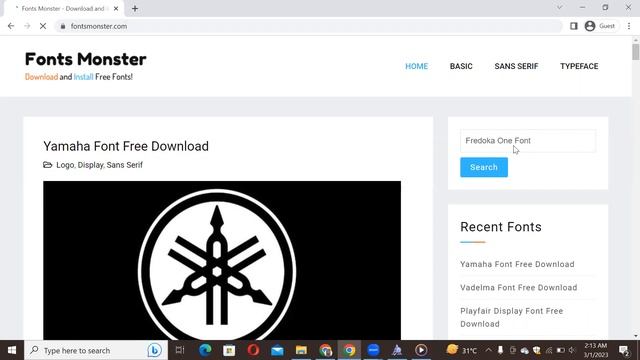The width and height of the screenshot is (640, 360).
Task: Stop loading the page
Action: coord(43,26)
